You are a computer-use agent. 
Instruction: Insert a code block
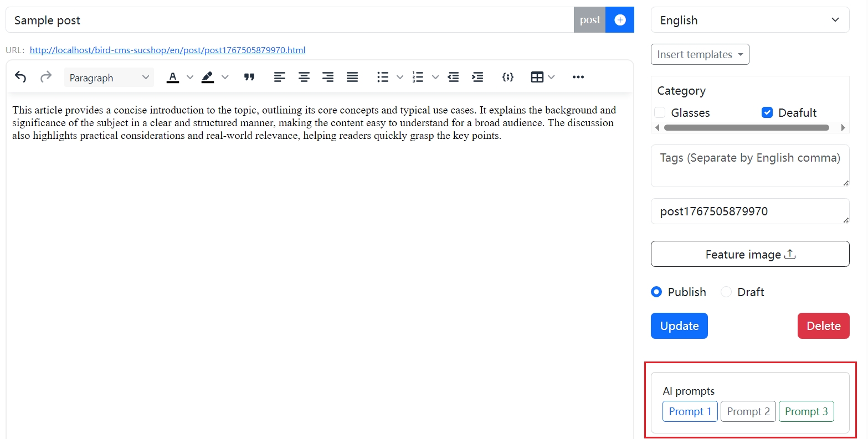point(507,77)
